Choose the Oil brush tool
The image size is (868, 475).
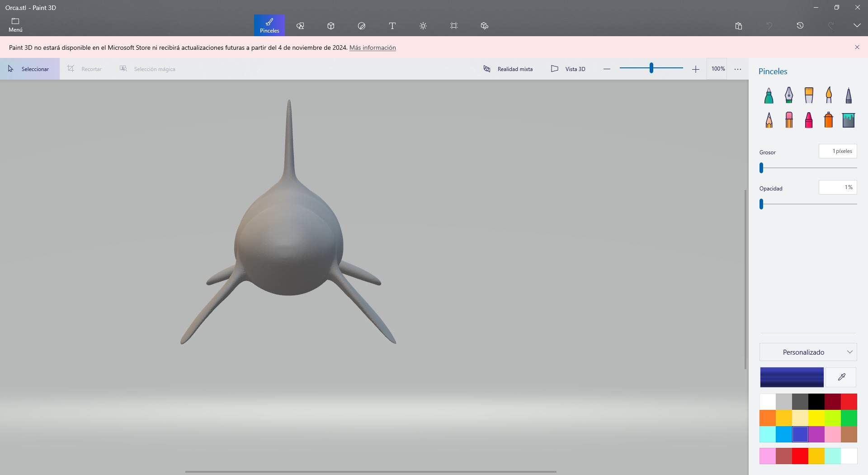(x=809, y=95)
